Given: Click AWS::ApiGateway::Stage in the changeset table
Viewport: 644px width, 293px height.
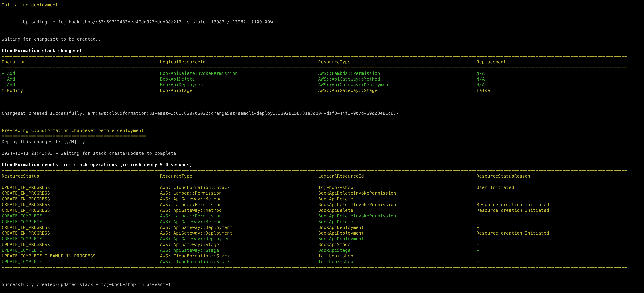Looking at the screenshot, I should pyautogui.click(x=348, y=91).
